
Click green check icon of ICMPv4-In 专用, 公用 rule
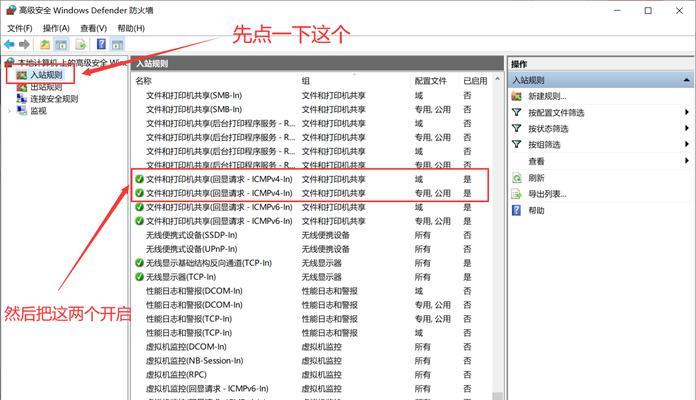(x=139, y=193)
